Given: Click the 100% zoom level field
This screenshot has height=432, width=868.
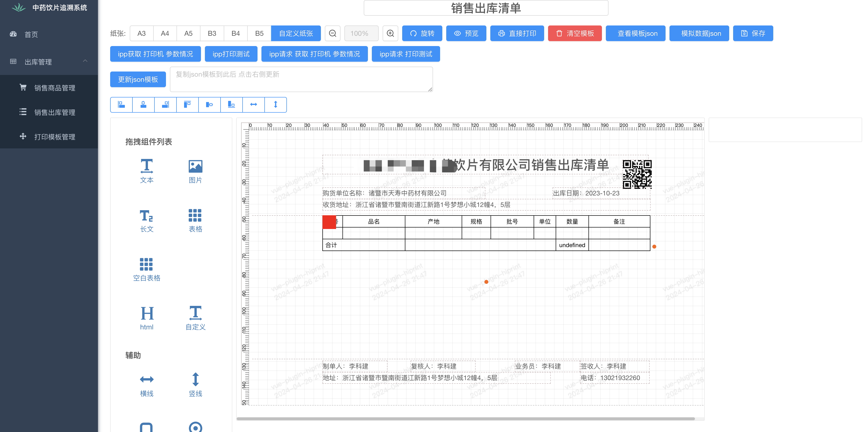Looking at the screenshot, I should [x=361, y=33].
